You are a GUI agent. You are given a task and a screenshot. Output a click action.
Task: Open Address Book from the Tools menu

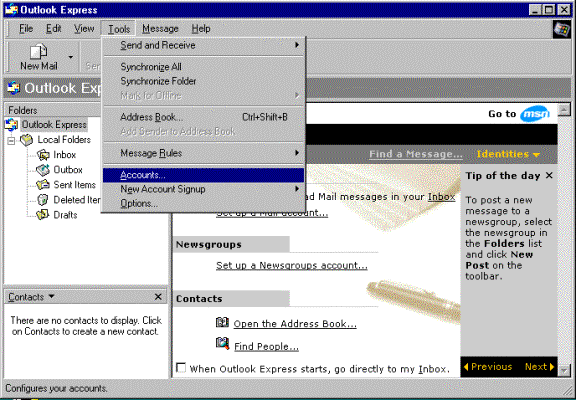[204, 117]
